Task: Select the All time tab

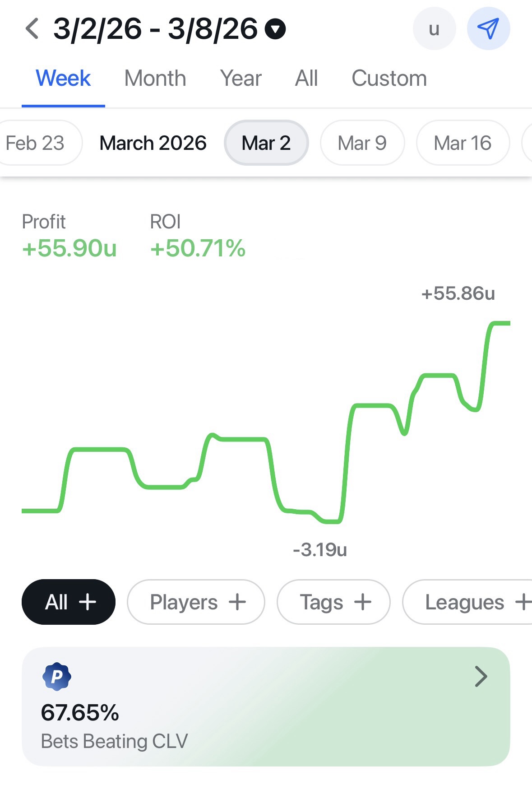Action: point(306,79)
